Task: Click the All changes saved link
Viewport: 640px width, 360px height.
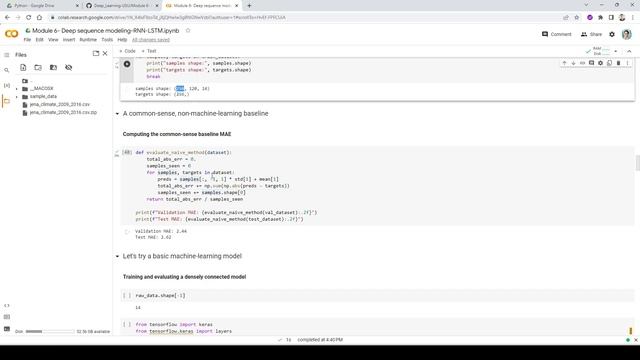Action: [x=151, y=40]
